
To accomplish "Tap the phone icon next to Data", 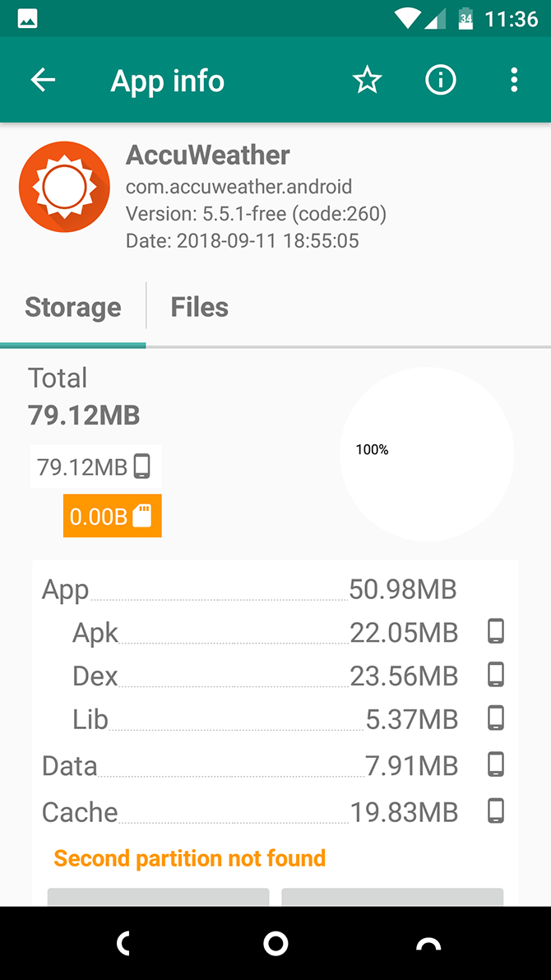I will pos(497,765).
